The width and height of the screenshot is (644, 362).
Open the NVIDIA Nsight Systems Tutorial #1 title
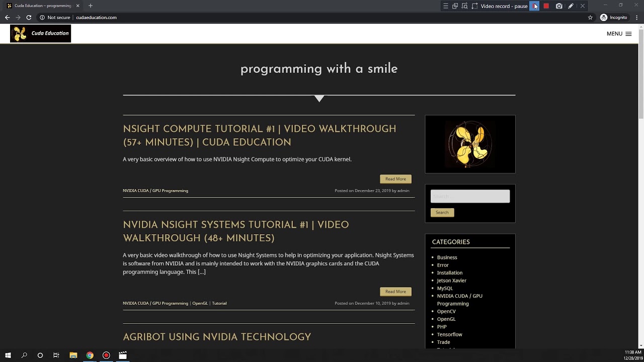[x=236, y=231]
